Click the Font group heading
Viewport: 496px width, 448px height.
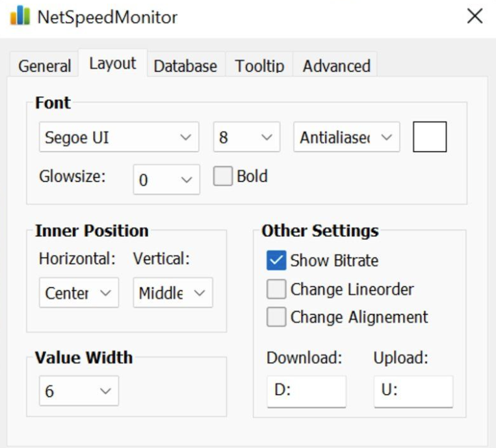pos(53,103)
